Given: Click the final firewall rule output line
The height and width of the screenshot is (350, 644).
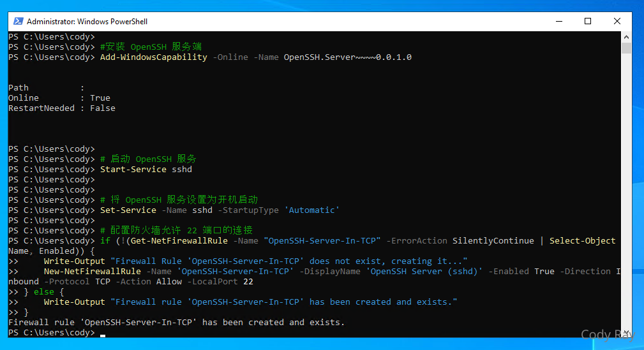Looking at the screenshot, I should (x=177, y=323).
